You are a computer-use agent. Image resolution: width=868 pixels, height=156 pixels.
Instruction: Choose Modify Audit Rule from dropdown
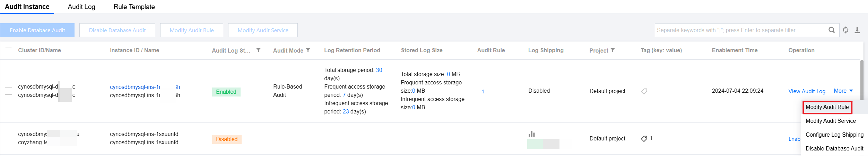point(827,107)
